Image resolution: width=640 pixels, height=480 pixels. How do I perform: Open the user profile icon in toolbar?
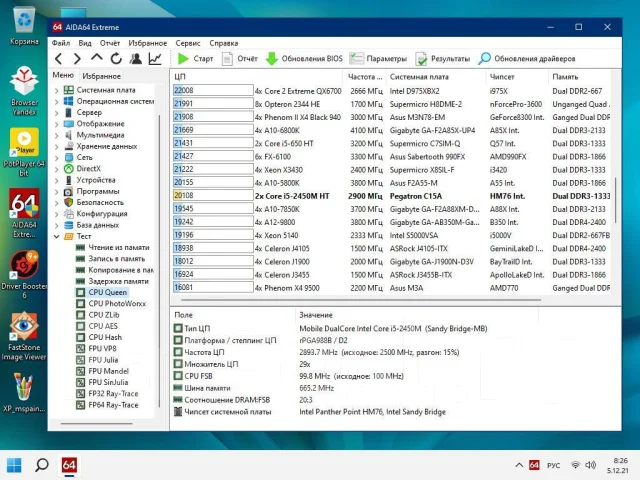point(136,59)
